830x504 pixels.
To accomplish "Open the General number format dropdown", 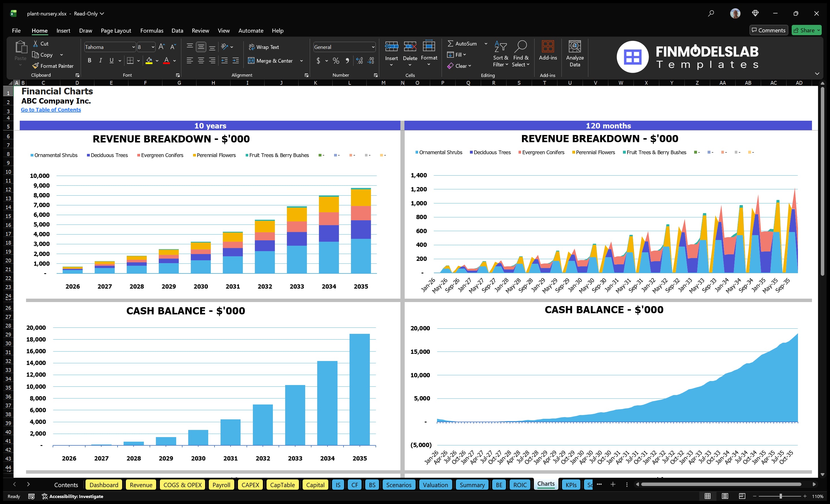I will click(x=373, y=47).
